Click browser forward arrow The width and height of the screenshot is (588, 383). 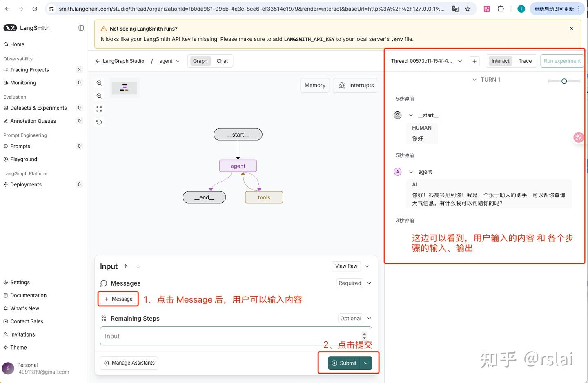[21, 9]
